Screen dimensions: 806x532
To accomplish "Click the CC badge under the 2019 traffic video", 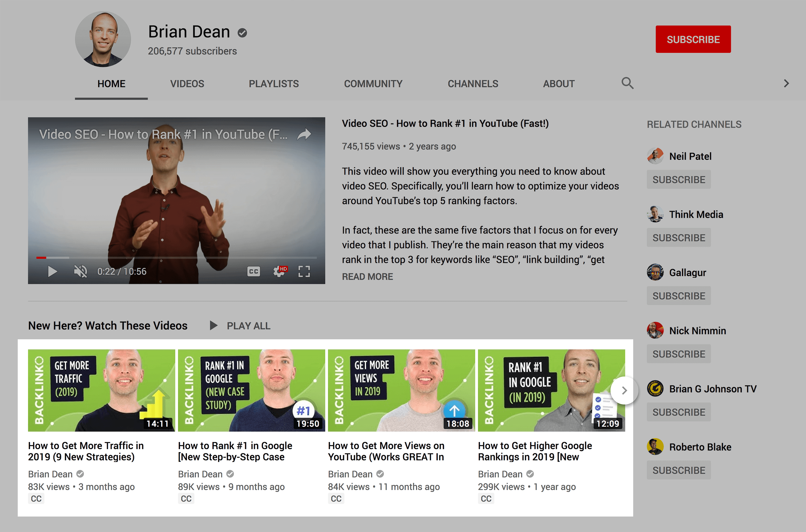I will click(x=36, y=499).
